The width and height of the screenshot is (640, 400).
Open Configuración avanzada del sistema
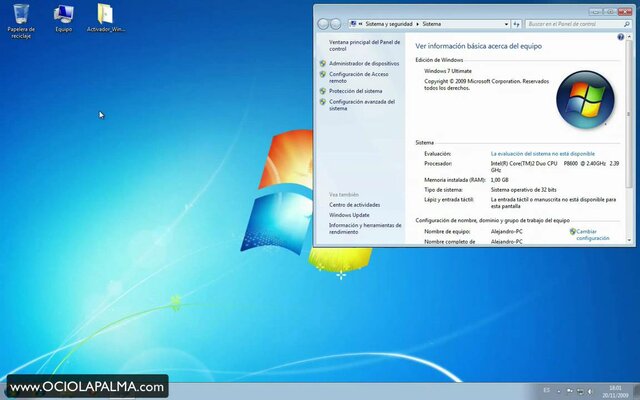pyautogui.click(x=362, y=105)
